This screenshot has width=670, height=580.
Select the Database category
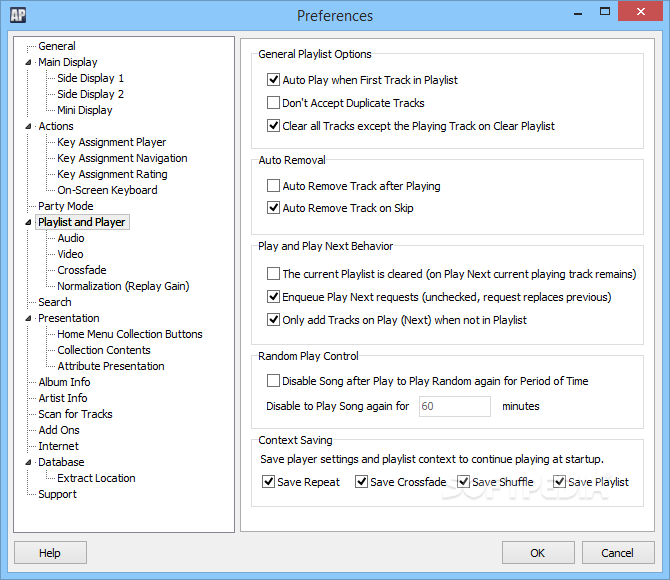click(61, 462)
